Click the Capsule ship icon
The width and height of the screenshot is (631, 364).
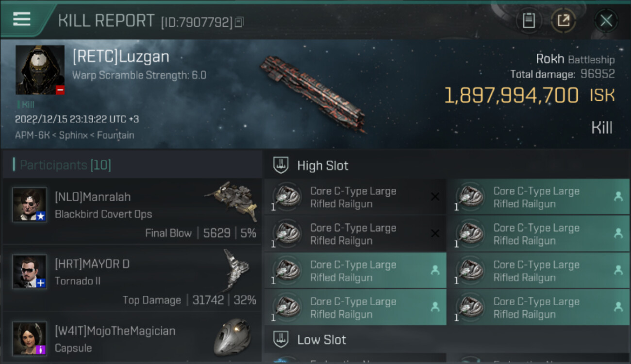pyautogui.click(x=232, y=337)
